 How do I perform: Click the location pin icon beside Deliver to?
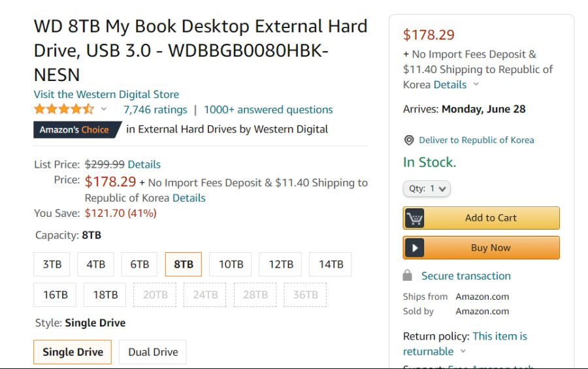coord(409,140)
